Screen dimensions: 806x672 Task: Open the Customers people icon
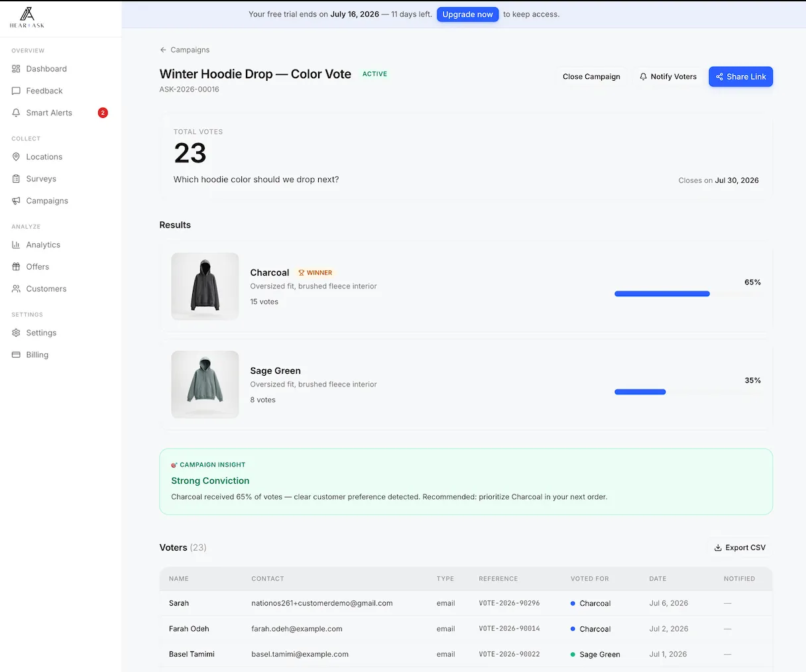click(16, 289)
